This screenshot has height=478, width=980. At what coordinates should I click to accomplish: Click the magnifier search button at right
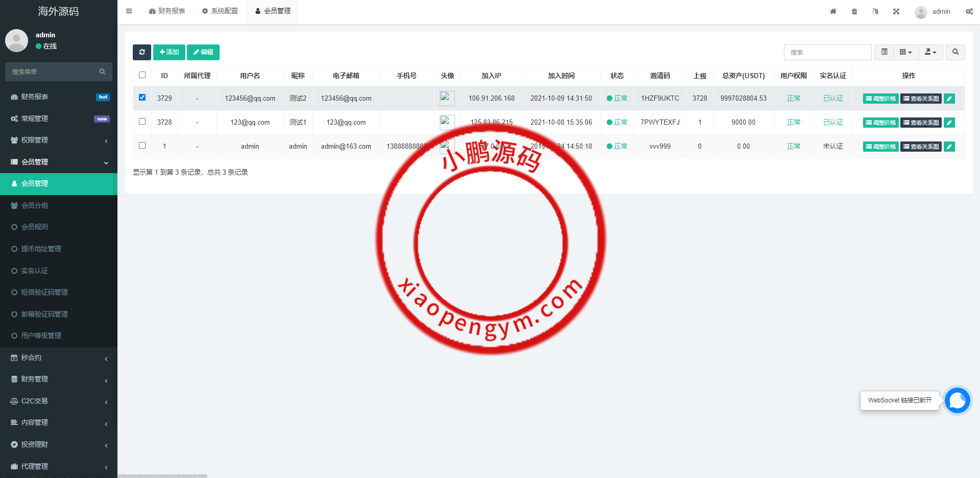pos(955,52)
